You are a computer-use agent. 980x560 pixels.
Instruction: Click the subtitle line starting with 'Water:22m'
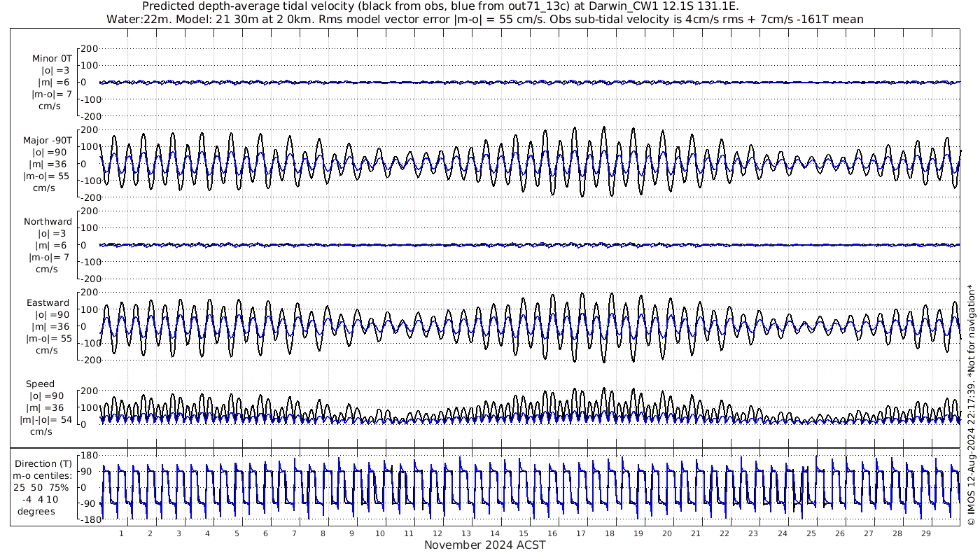484,20
